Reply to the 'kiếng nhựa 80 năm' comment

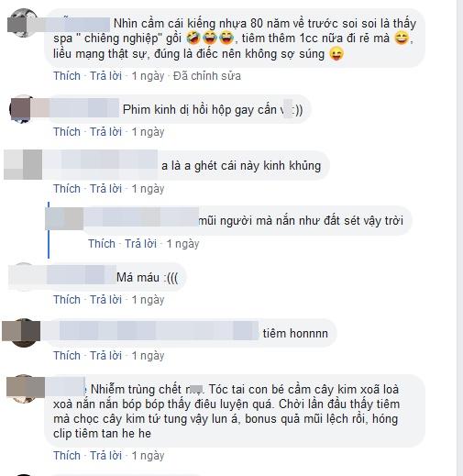(x=105, y=76)
